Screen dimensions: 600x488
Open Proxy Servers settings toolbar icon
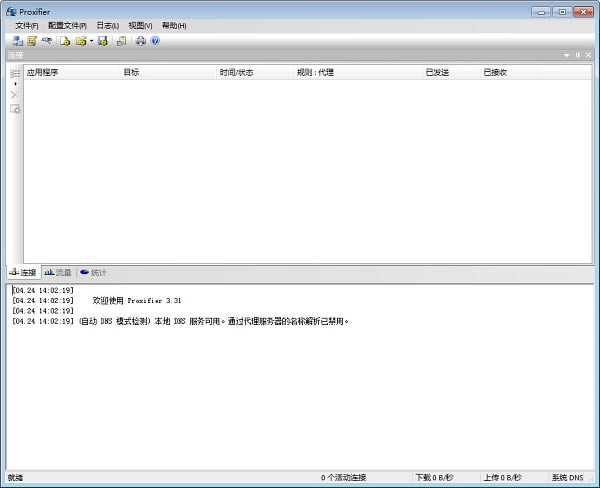tap(17, 41)
